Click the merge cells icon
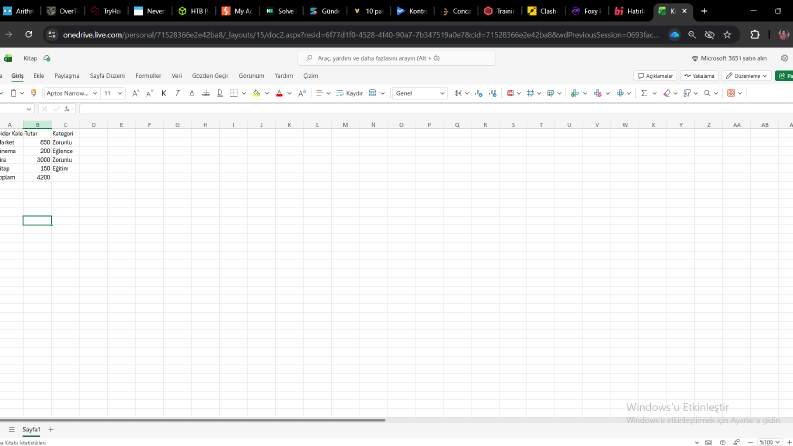This screenshot has width=793, height=446. pyautogui.click(x=373, y=93)
